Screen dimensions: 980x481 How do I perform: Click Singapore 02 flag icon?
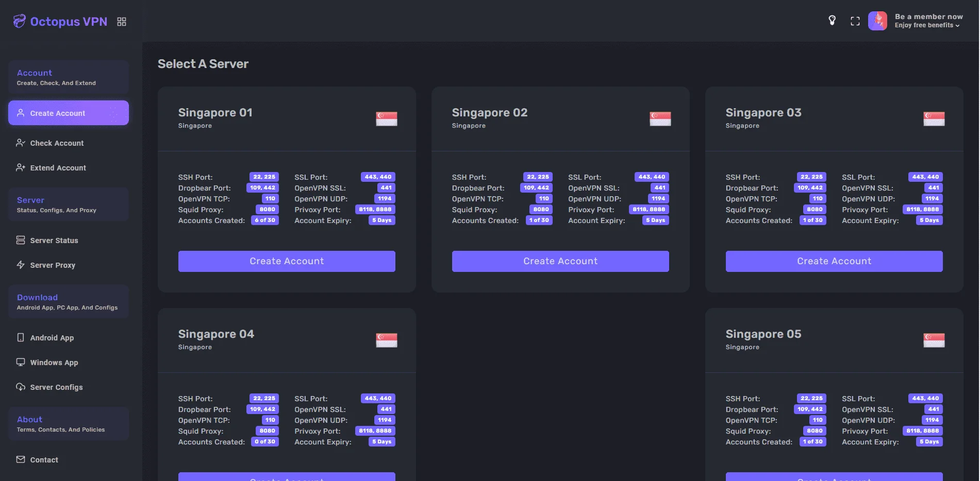660,119
